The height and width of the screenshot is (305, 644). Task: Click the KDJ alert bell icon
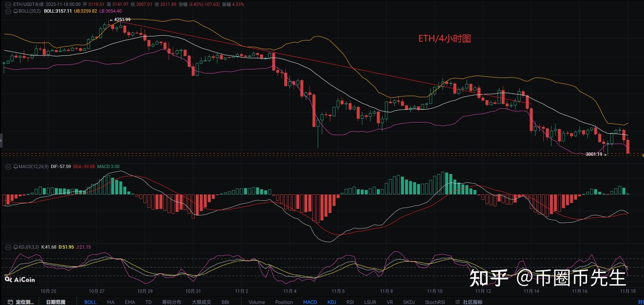16,247
